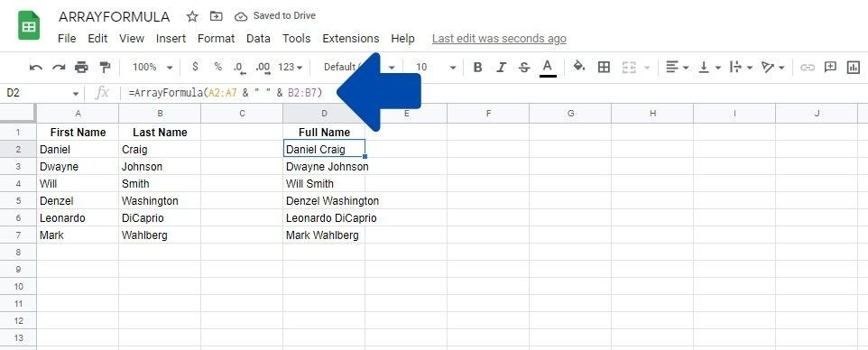Click the Google Sheets home icon
This screenshot has height=350, width=868.
[29, 25]
